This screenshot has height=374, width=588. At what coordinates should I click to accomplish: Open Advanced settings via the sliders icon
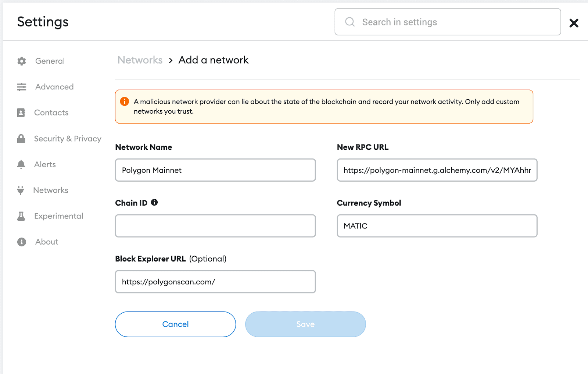[x=21, y=87]
